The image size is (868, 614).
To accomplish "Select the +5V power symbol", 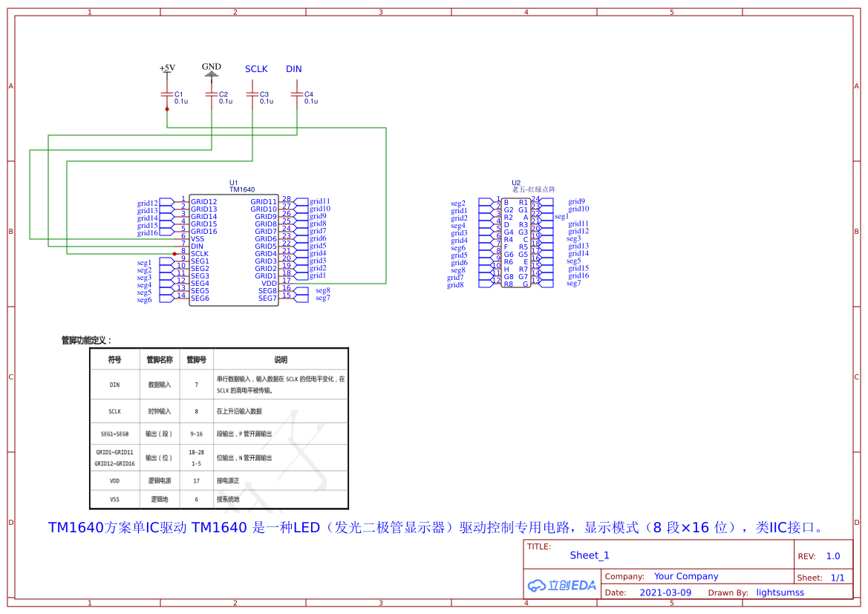I will (x=167, y=68).
